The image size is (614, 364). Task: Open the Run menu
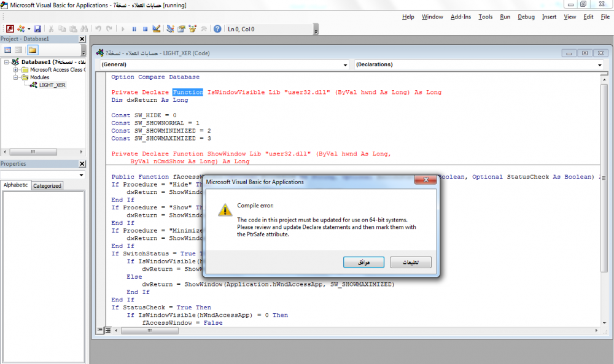coord(505,17)
